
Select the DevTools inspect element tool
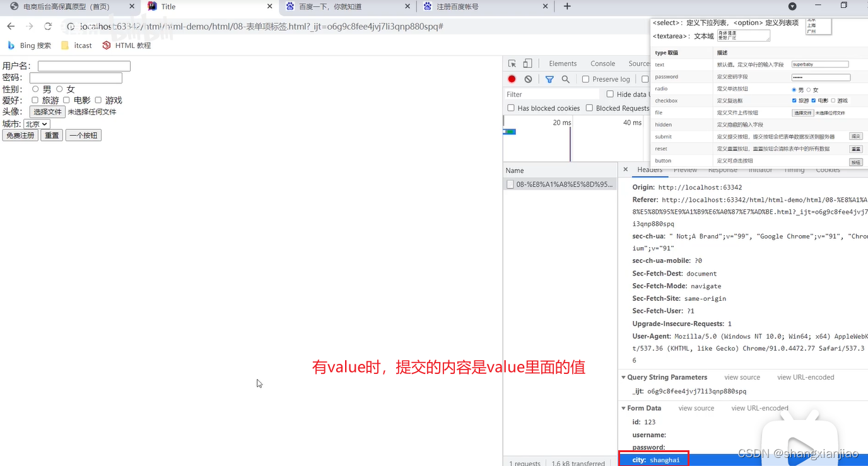pos(512,64)
